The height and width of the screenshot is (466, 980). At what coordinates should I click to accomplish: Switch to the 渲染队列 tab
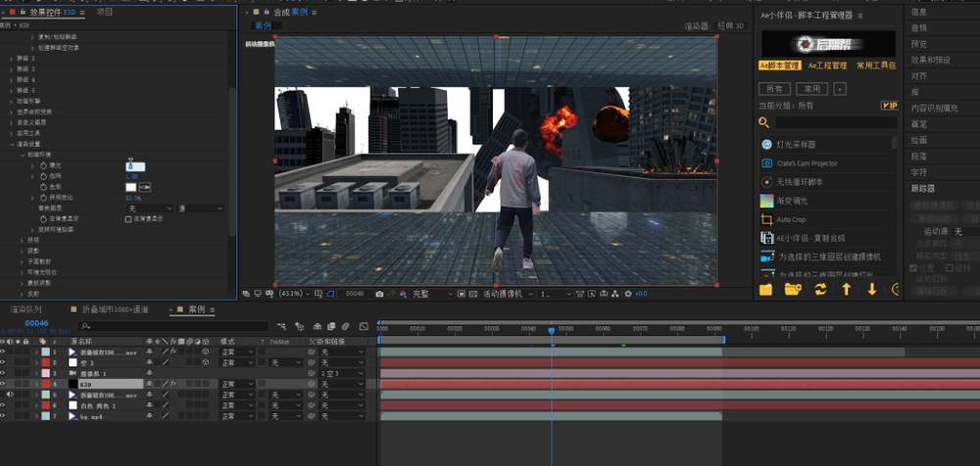[x=24, y=309]
